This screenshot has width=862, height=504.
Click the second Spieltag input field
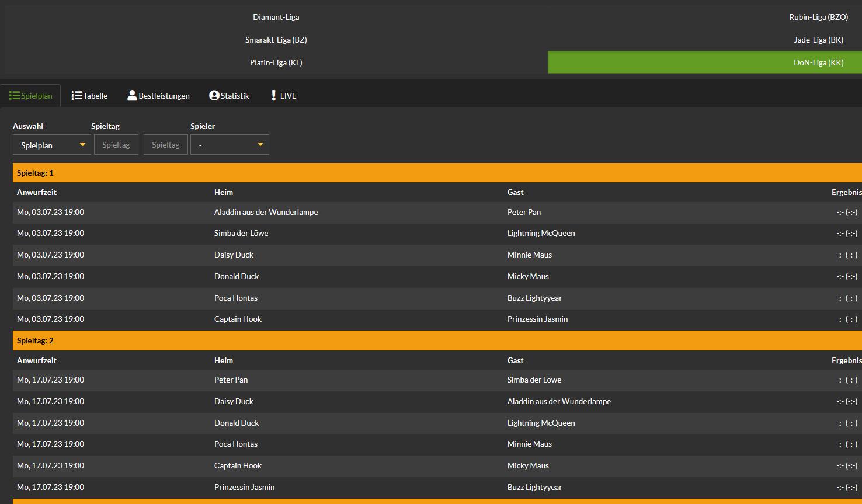[x=166, y=145]
